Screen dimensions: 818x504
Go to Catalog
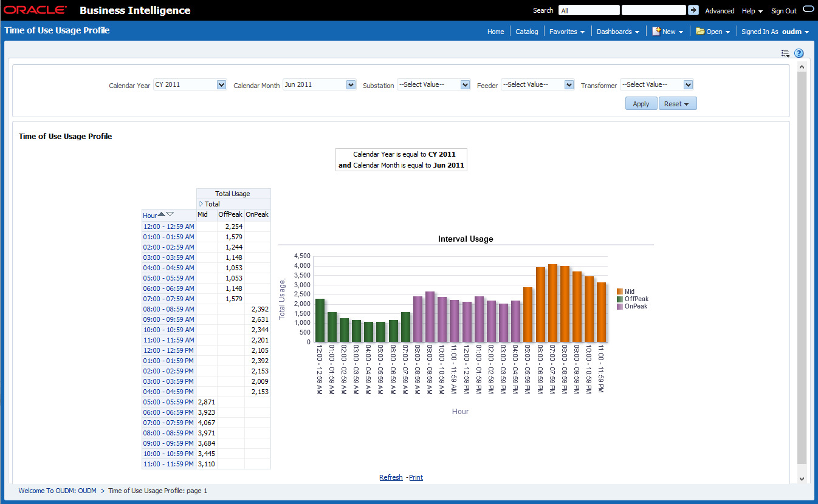click(x=527, y=32)
